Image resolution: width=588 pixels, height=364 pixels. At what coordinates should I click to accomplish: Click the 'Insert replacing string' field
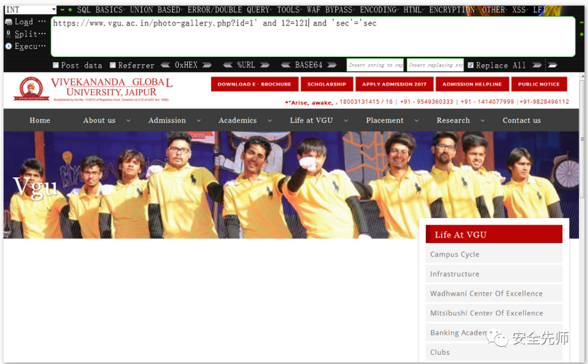click(x=436, y=65)
